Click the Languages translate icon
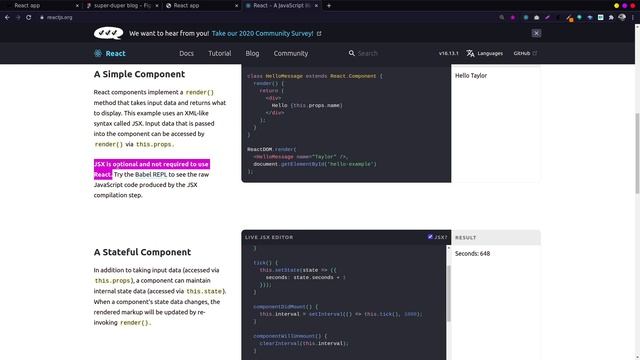The width and height of the screenshot is (640, 360). click(x=470, y=53)
